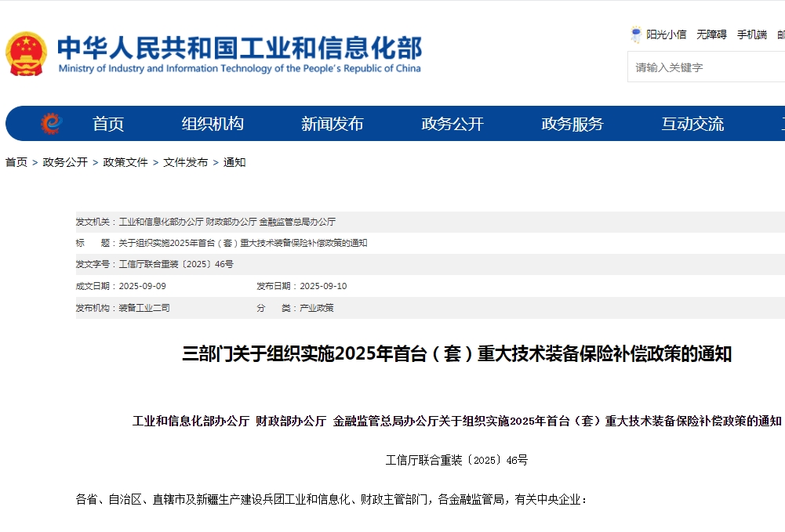Enable 无障碍 accessibility mode
Image resolution: width=785 pixels, height=532 pixels.
711,34
